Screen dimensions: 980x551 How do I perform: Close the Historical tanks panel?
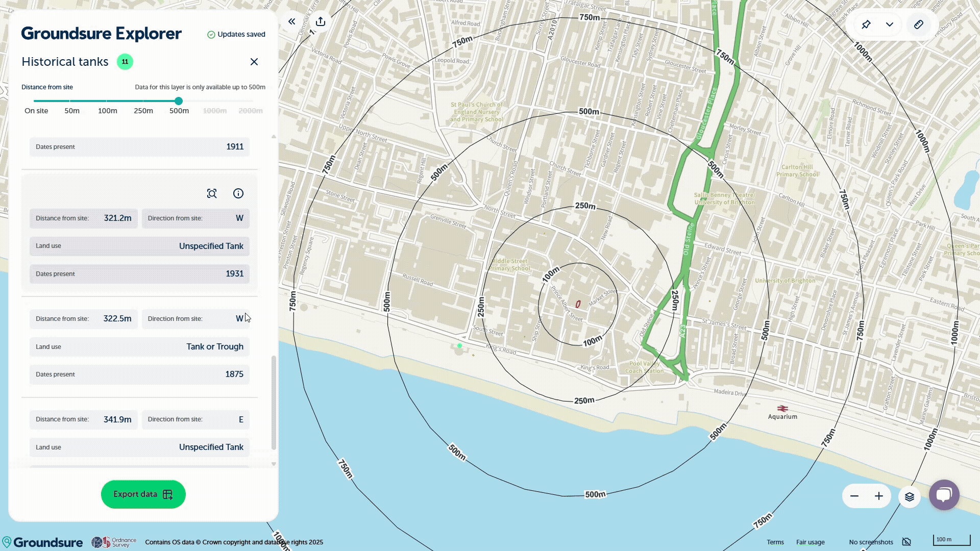254,62
